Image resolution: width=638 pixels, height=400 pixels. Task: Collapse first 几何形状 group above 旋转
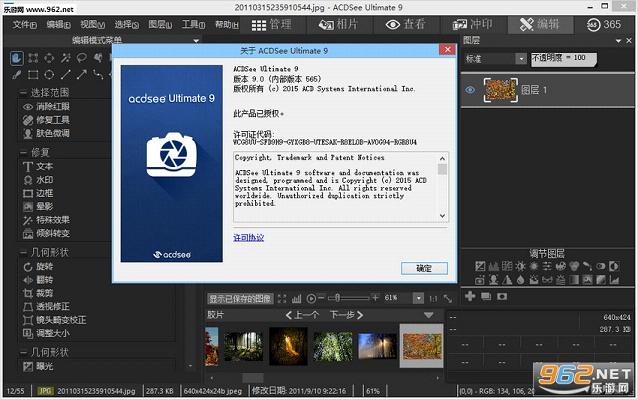(23, 253)
